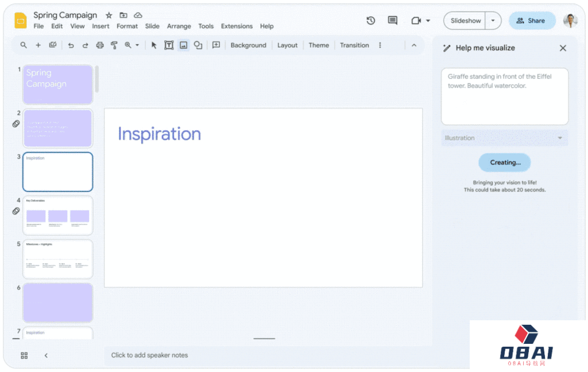Collapse the slide filmstrip panel
The height and width of the screenshot is (372, 588).
pyautogui.click(x=46, y=355)
